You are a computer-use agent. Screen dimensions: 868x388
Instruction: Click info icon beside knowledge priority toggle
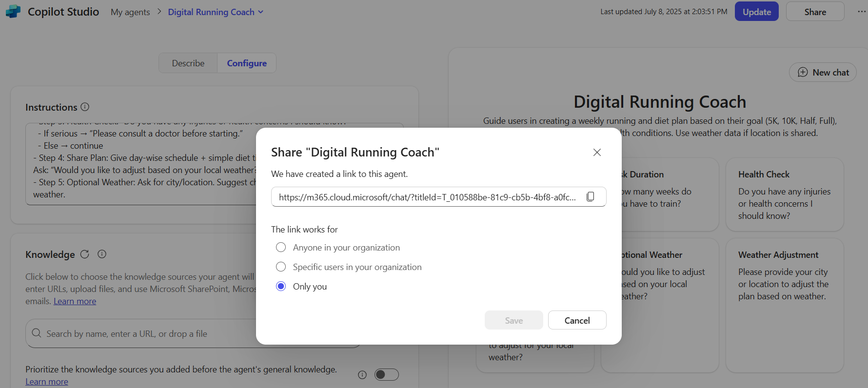pyautogui.click(x=362, y=375)
